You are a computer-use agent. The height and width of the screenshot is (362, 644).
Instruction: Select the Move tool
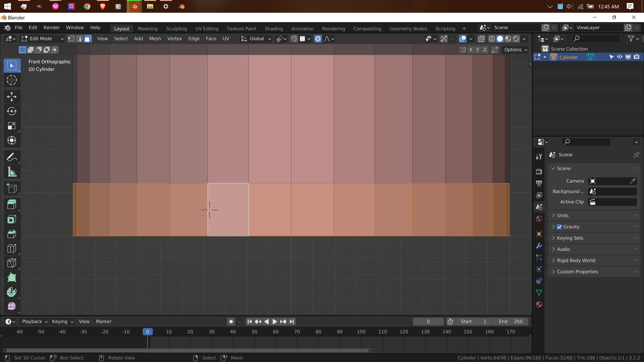[12, 97]
